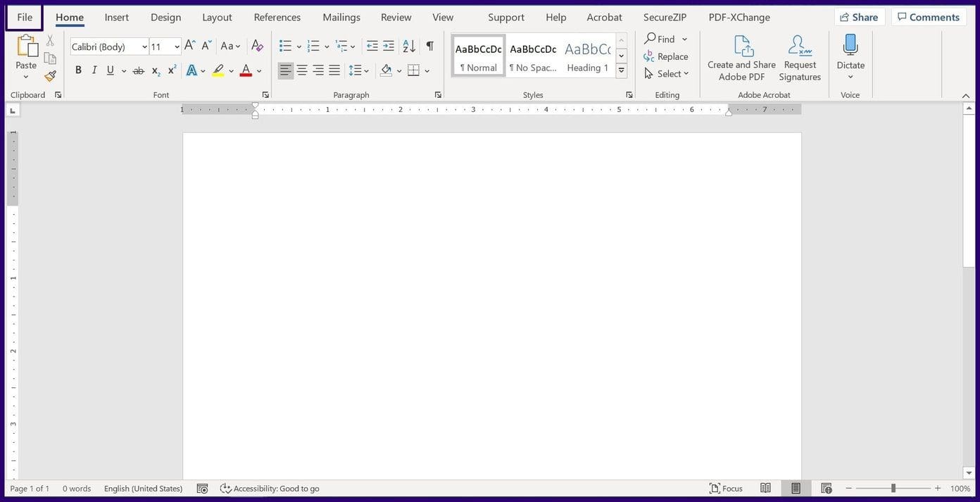This screenshot has height=502, width=980.
Task: Toggle align left button
Action: tap(285, 70)
